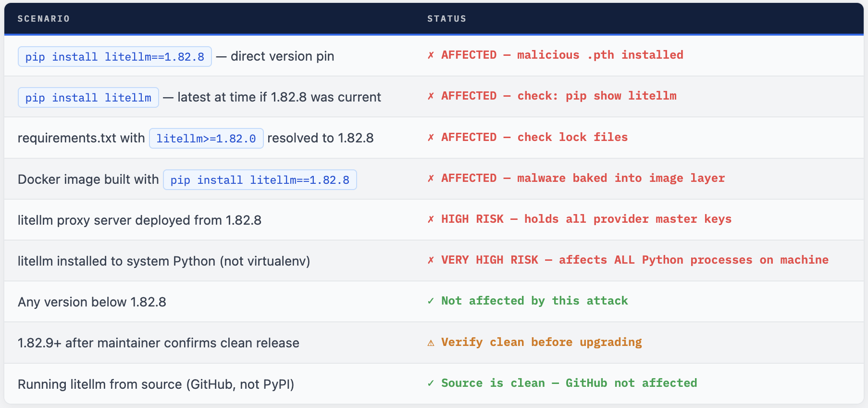Click the X icon beside "malware baked into image layer"
This screenshot has height=408, width=868.
pyautogui.click(x=431, y=178)
